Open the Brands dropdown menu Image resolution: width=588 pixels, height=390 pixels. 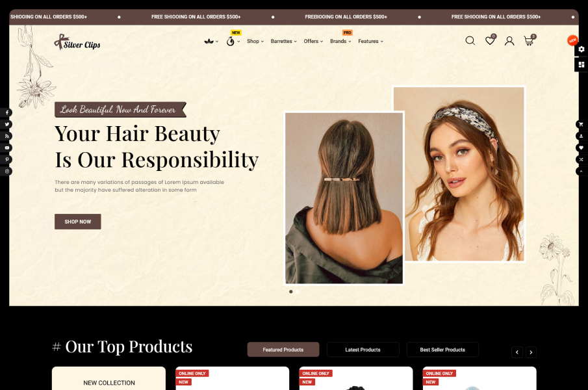point(340,42)
